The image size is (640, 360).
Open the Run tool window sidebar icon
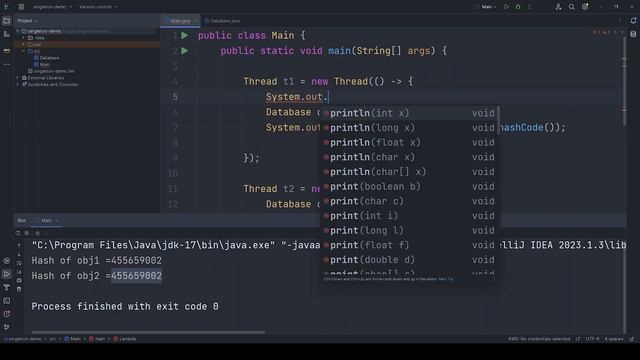7,274
